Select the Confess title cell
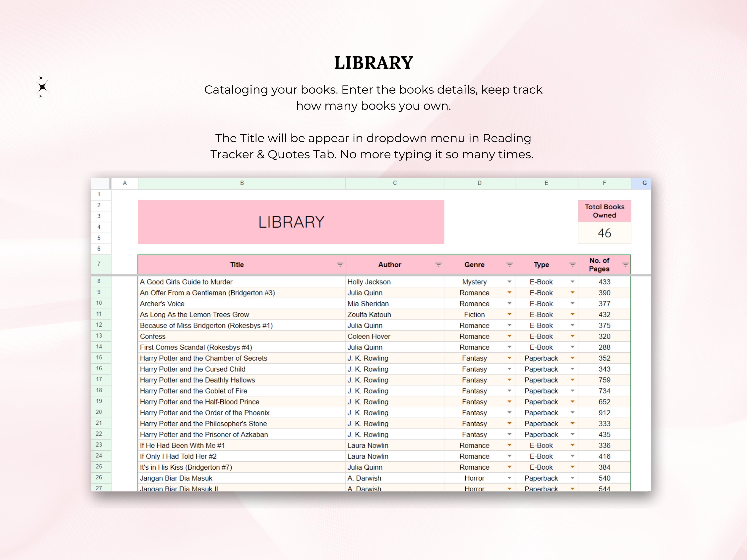Viewport: 747px width, 560px height. pos(242,336)
